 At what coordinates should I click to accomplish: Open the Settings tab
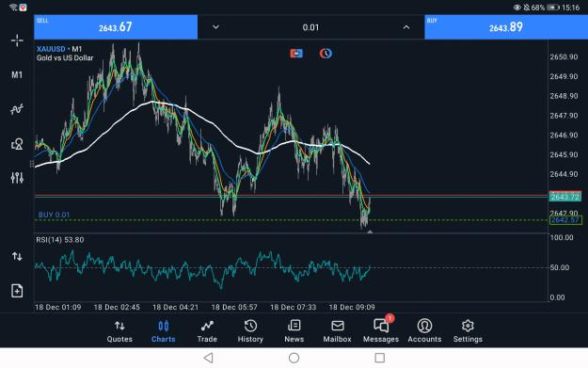[x=468, y=331]
